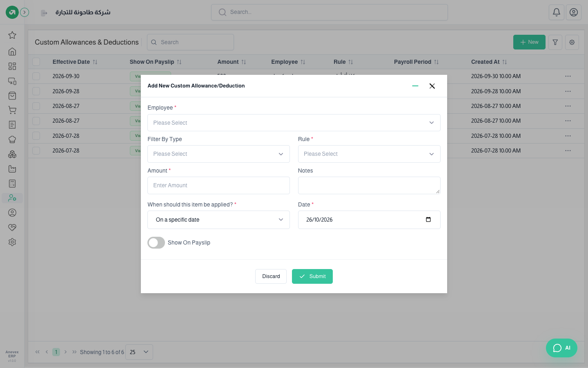Open calendar picker in Date field
The width and height of the screenshot is (588, 368).
click(x=428, y=220)
